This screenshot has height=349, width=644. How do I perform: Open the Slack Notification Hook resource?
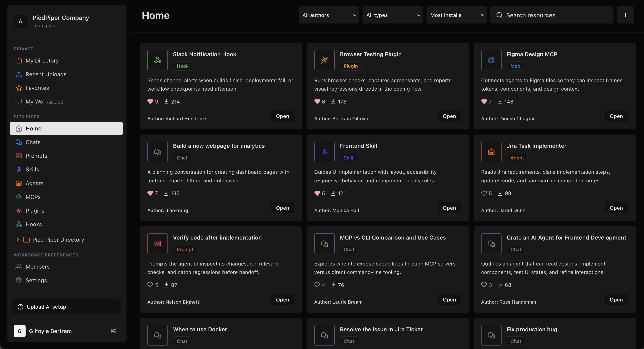[283, 116]
